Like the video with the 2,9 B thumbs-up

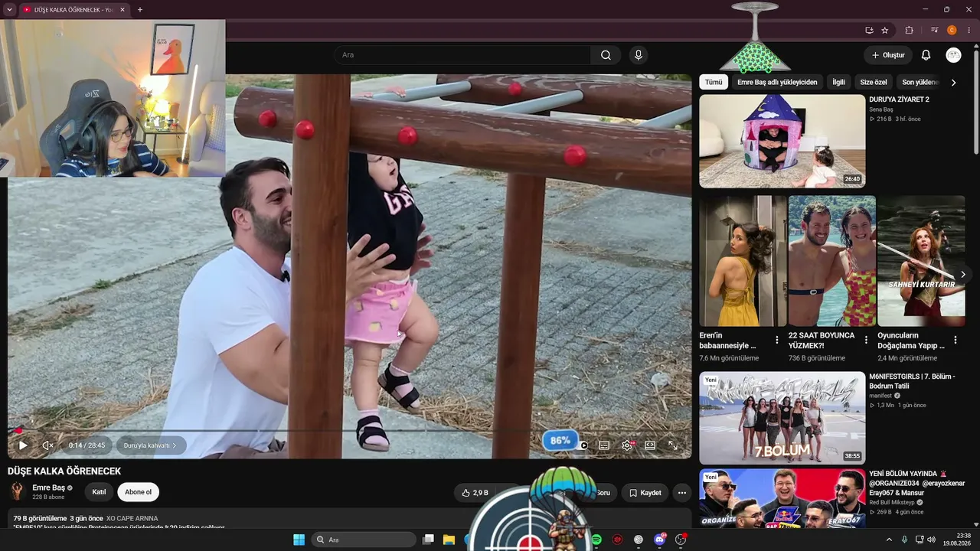[475, 493]
